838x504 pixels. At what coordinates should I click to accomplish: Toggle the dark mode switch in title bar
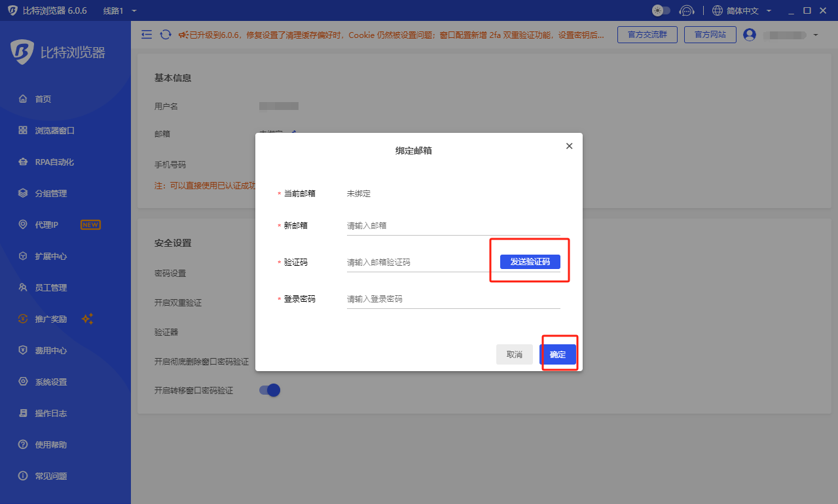[x=661, y=10]
